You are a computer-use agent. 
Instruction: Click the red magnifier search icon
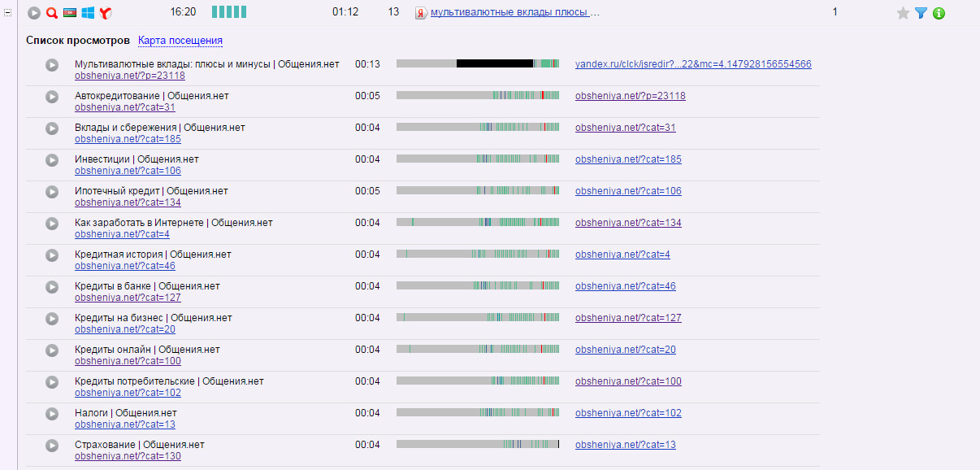(x=52, y=13)
